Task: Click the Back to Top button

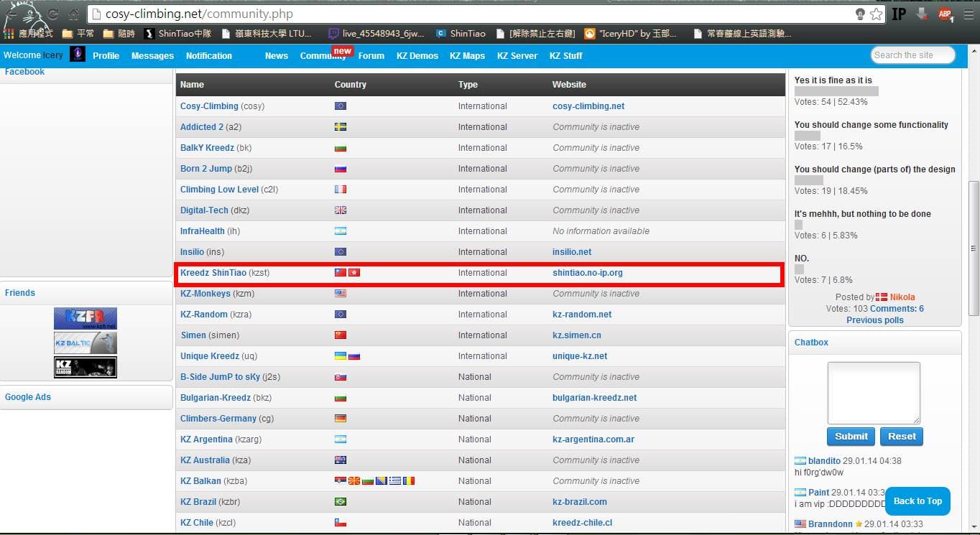Action: coord(917,501)
